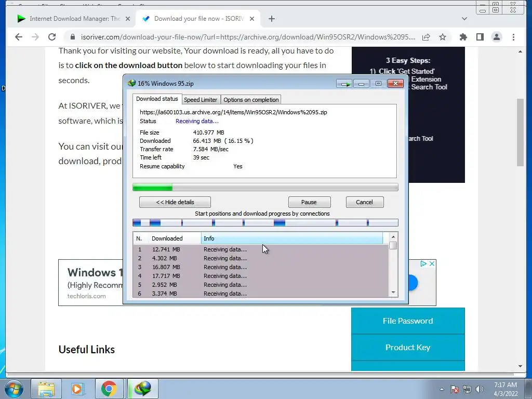
Task: Open Chrome extensions puzzle icon
Action: pyautogui.click(x=463, y=37)
